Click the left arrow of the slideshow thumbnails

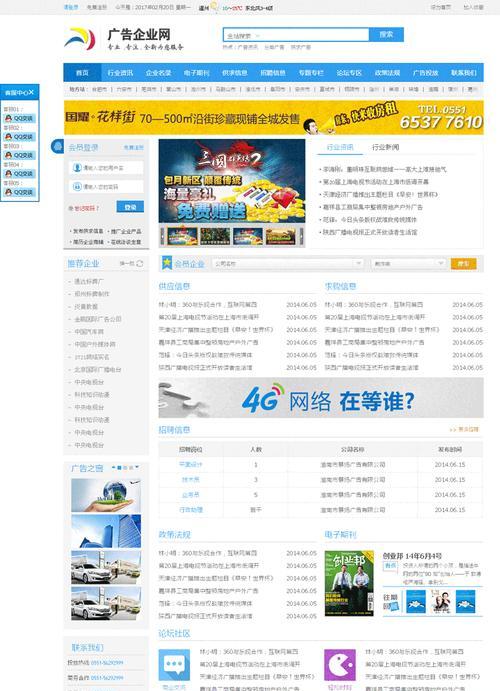click(162, 236)
